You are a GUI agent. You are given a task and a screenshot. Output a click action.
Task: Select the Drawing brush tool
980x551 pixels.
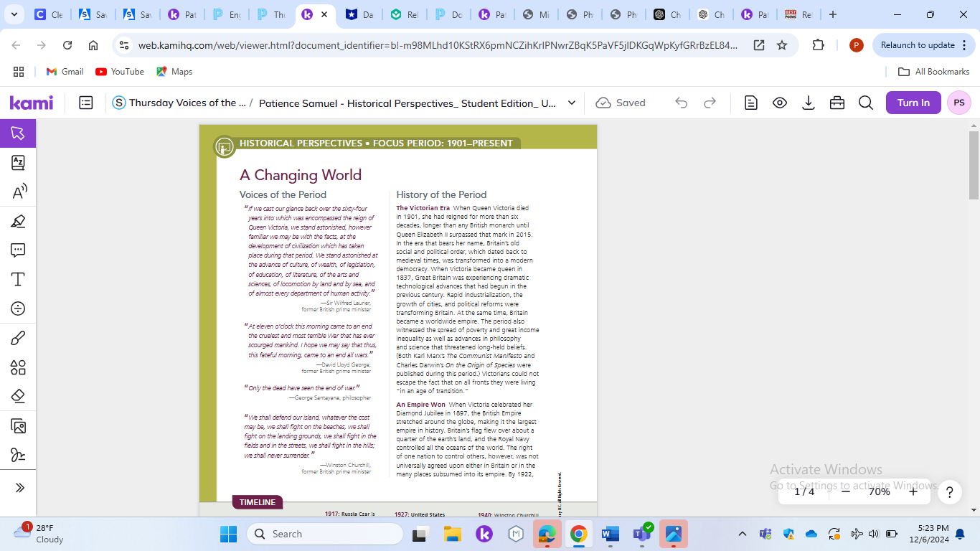(18, 338)
